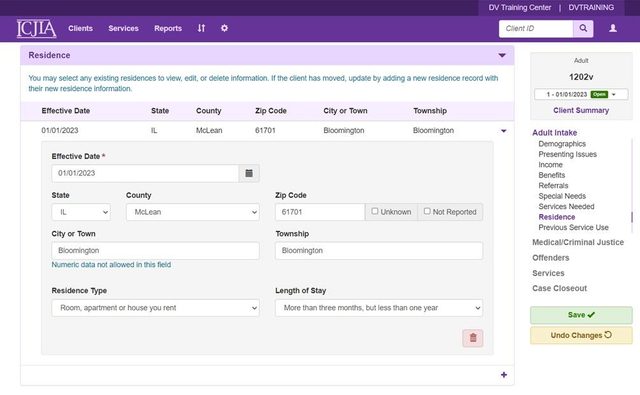Go to Presenting Issues section
The image size is (640, 395).
(567, 154)
